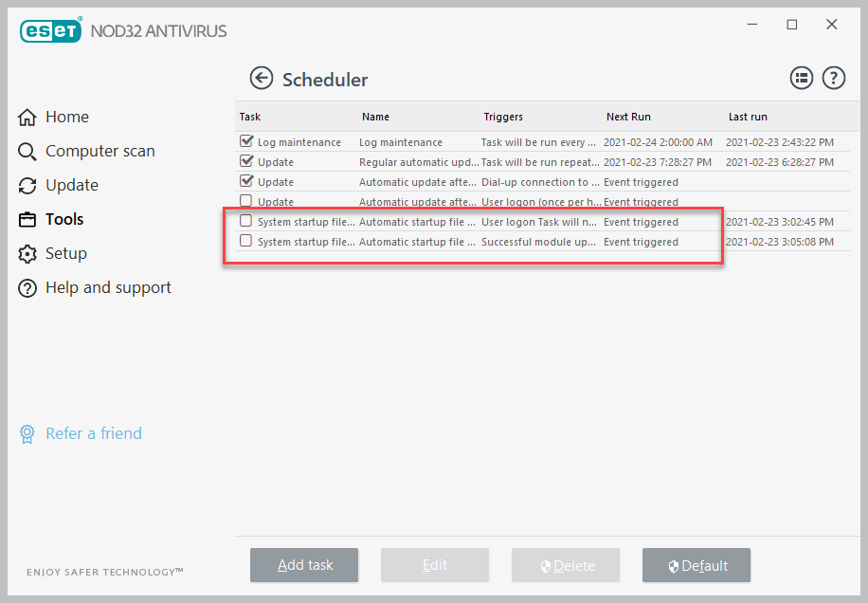Enable the User logon startup file check checkbox

(245, 221)
